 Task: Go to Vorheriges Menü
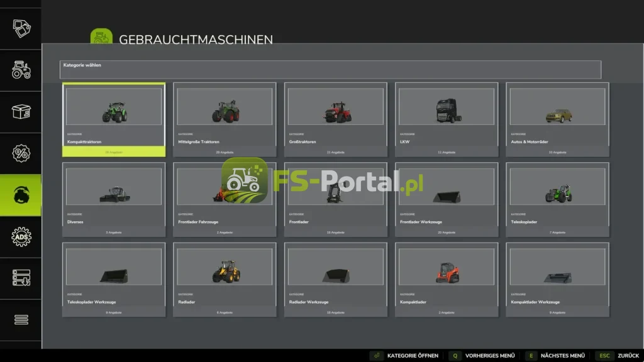coord(482,356)
